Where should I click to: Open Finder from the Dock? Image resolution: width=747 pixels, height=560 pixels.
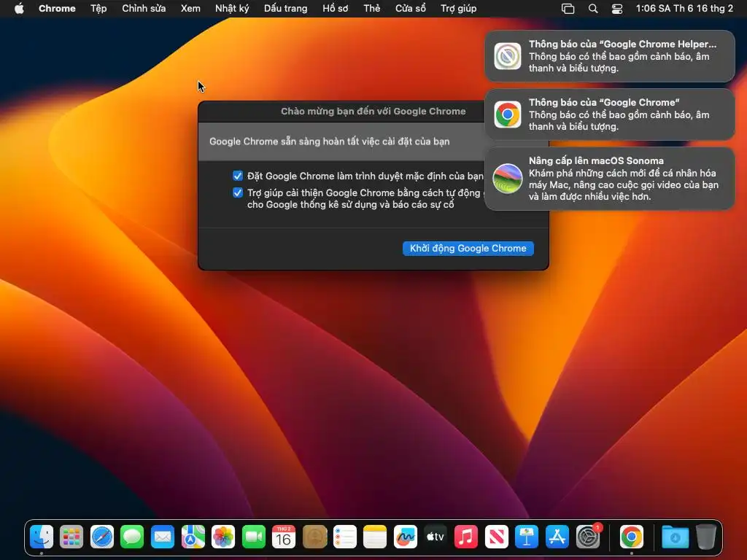[x=42, y=537]
